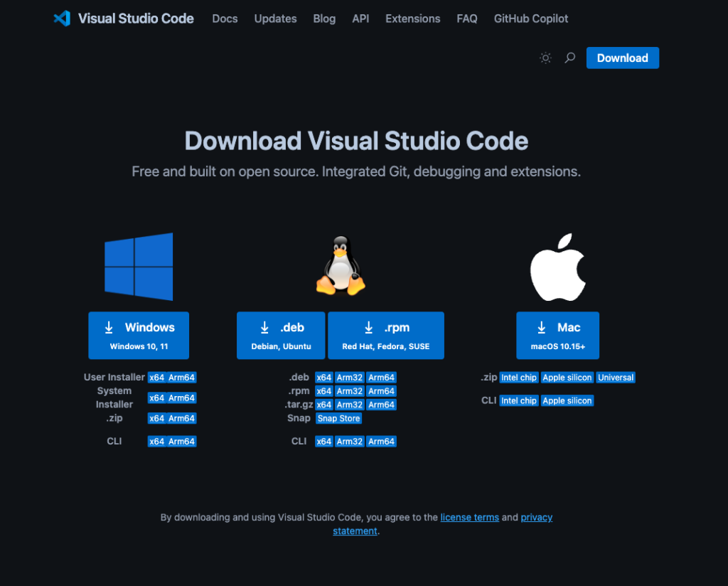Open the Docs menu item
The height and width of the screenshot is (586, 728).
(225, 18)
